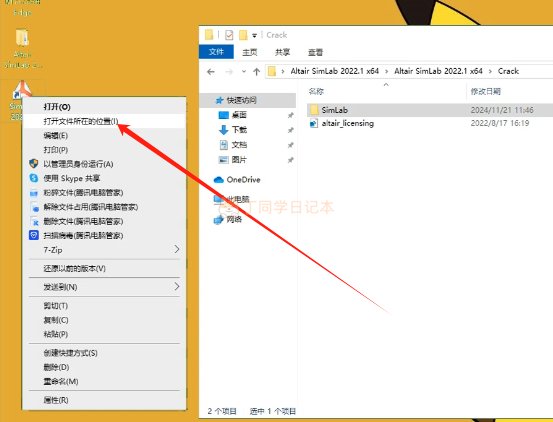
Task: Switch to the 查看 ribbon tab
Action: (x=315, y=52)
